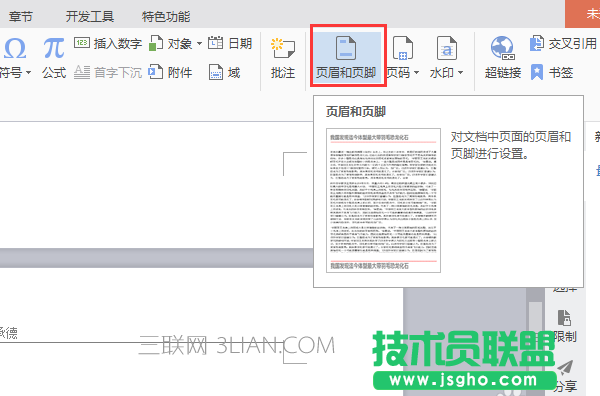Screen dimensions: 600x396
Task: Insert a formula with the π icon
Action: pos(54,49)
